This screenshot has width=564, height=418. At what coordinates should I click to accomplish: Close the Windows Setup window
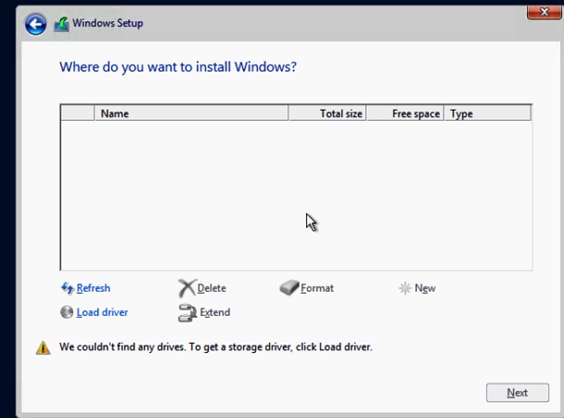[x=544, y=12]
